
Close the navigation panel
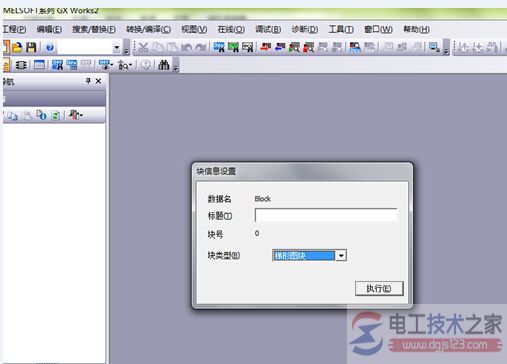point(98,81)
